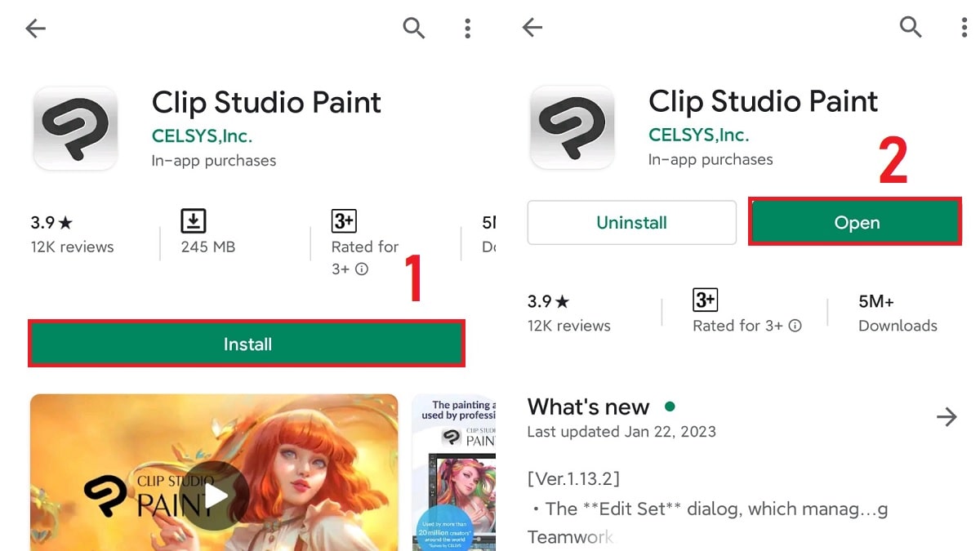Open the overflow menu on the right screen
This screenshot has height=551, width=980.
pos(964,28)
